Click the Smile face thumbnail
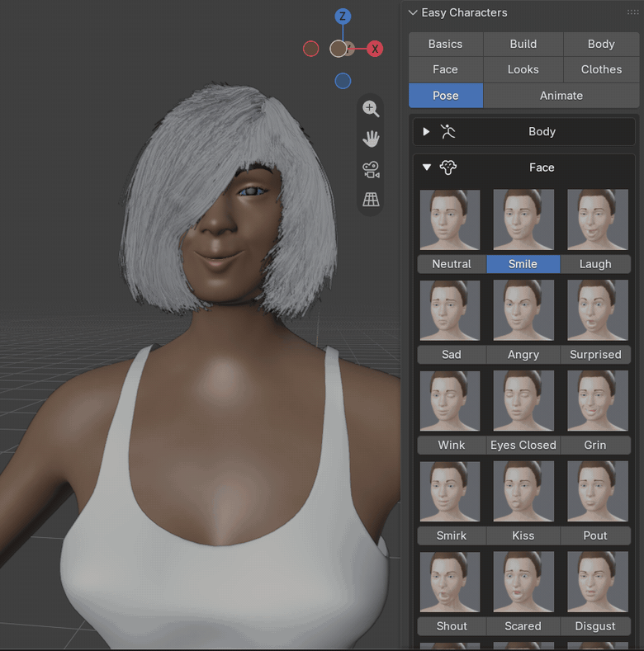This screenshot has height=651, width=644. (523, 219)
